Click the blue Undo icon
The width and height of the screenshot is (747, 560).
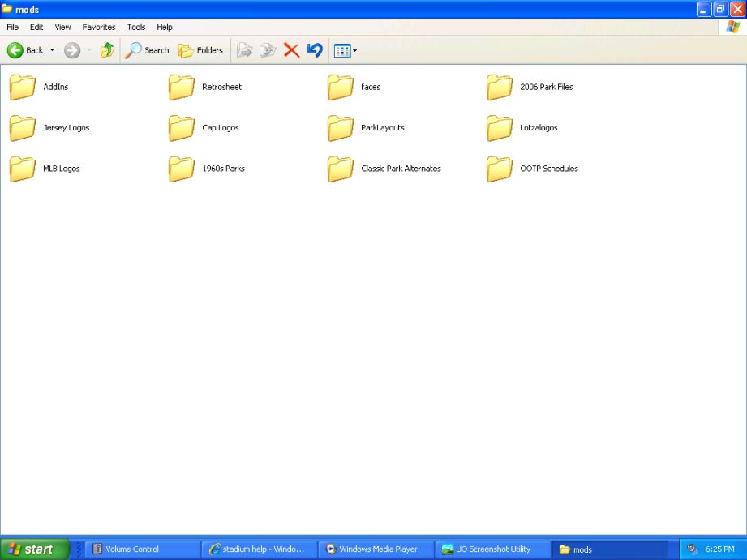pyautogui.click(x=315, y=50)
